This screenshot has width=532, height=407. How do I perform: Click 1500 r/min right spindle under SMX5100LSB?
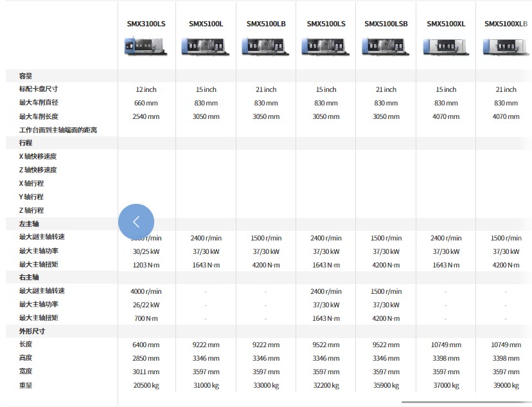386,292
